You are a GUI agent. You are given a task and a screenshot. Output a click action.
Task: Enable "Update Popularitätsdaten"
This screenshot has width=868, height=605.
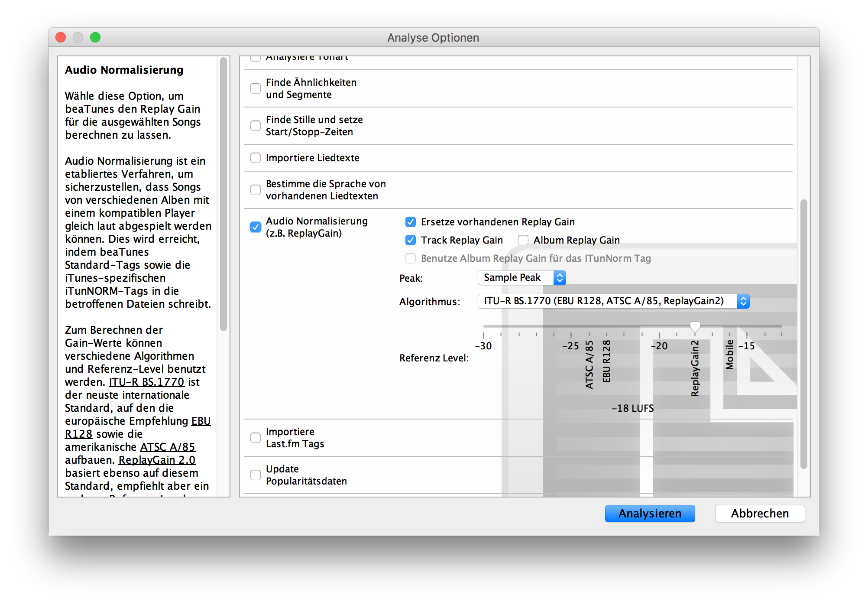pos(256,475)
